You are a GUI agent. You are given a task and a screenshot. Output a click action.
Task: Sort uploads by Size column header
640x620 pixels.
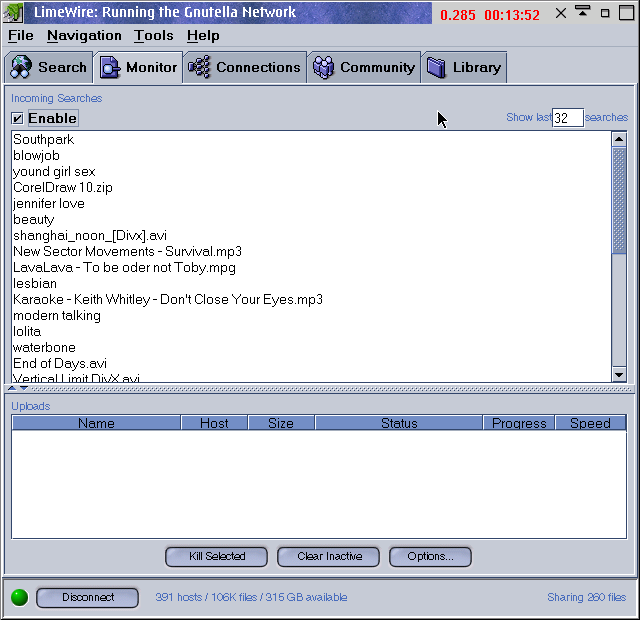pos(281,423)
